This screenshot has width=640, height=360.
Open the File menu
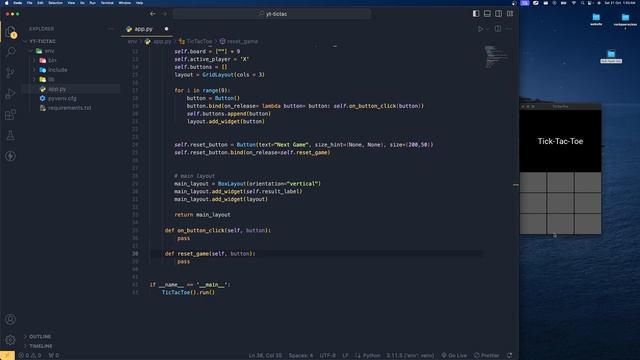[x=29, y=3]
